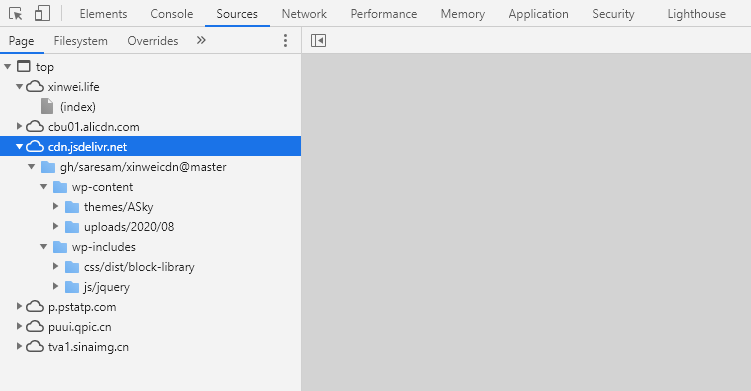
Task: Activate the inspect element picker icon
Action: [16, 14]
